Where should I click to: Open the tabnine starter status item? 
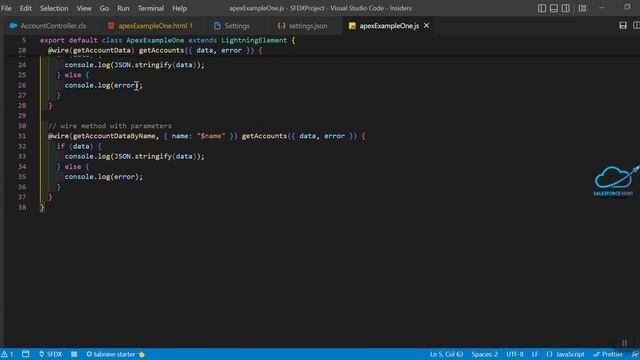[x=115, y=354]
